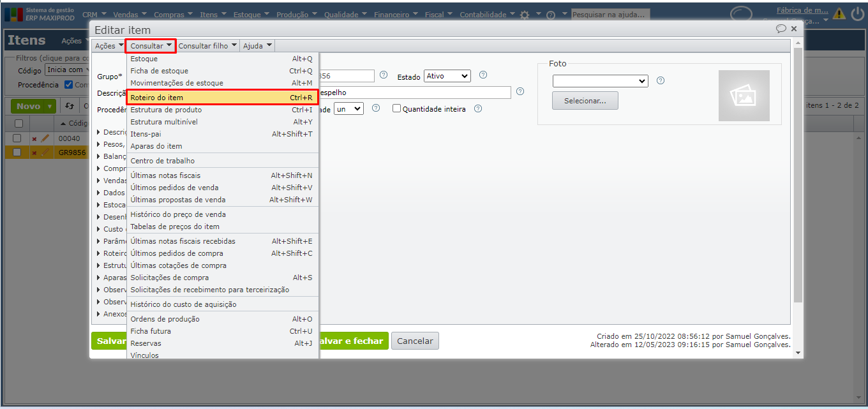Open the Fábrica de m... company link
The image size is (868, 409).
tap(802, 10)
